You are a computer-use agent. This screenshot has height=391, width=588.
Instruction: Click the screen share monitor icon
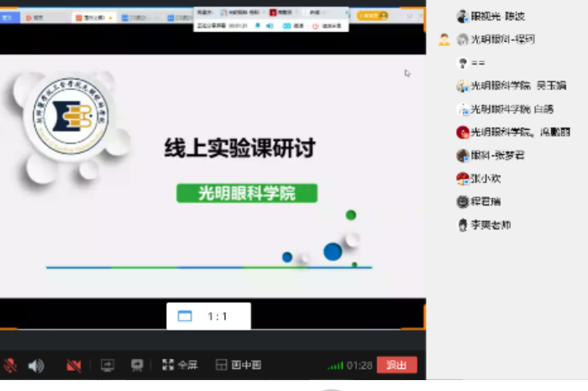pyautogui.click(x=108, y=365)
